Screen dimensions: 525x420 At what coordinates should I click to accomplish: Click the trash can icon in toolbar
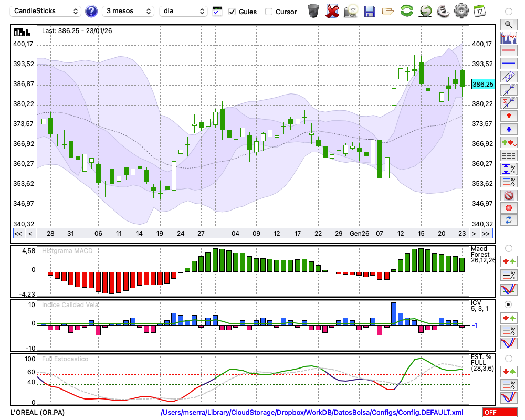pos(313,11)
